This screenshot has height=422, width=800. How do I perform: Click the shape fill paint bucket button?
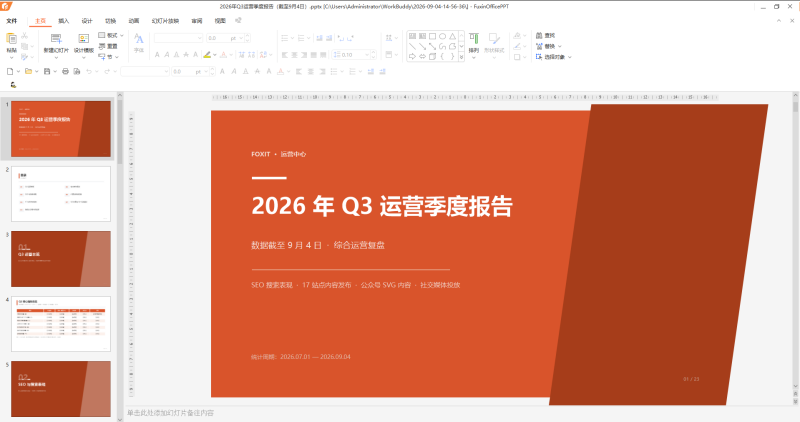tap(517, 36)
